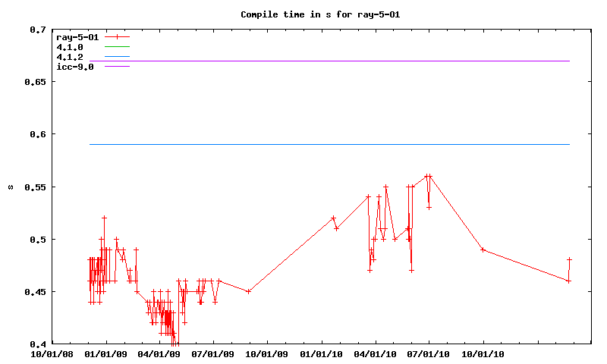Click blue line sample beside 4.1.2 legend
607x364 pixels.
pyautogui.click(x=118, y=57)
